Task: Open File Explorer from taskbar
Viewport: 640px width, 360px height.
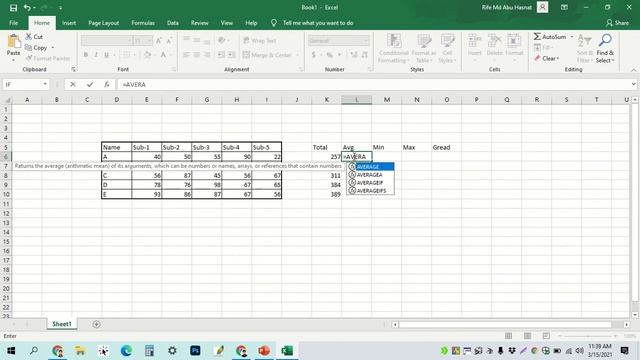Action: [80, 351]
